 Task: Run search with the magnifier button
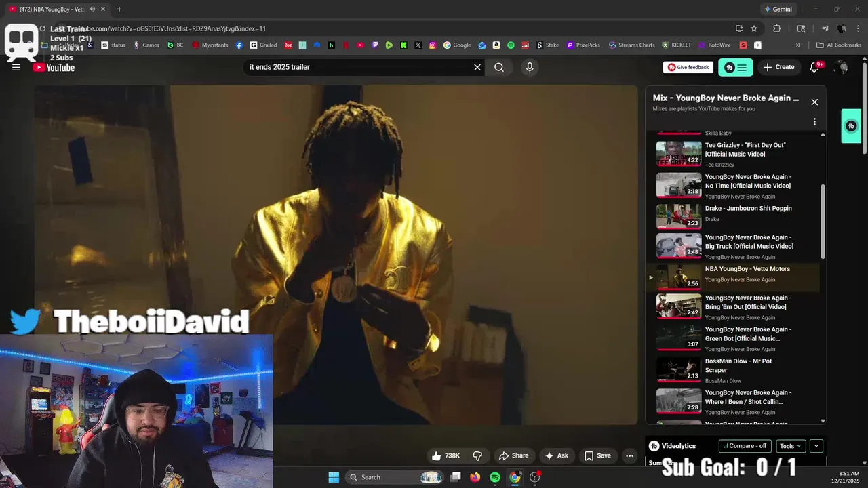point(499,67)
